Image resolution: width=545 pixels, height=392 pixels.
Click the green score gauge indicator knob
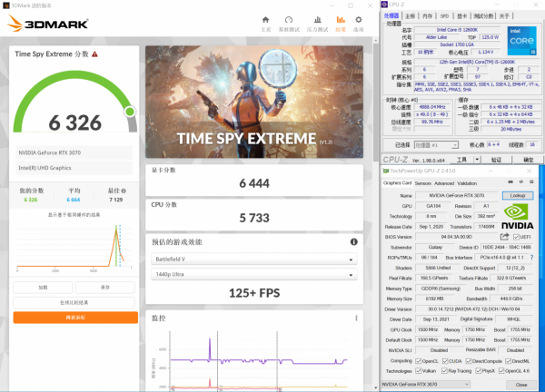(130, 112)
